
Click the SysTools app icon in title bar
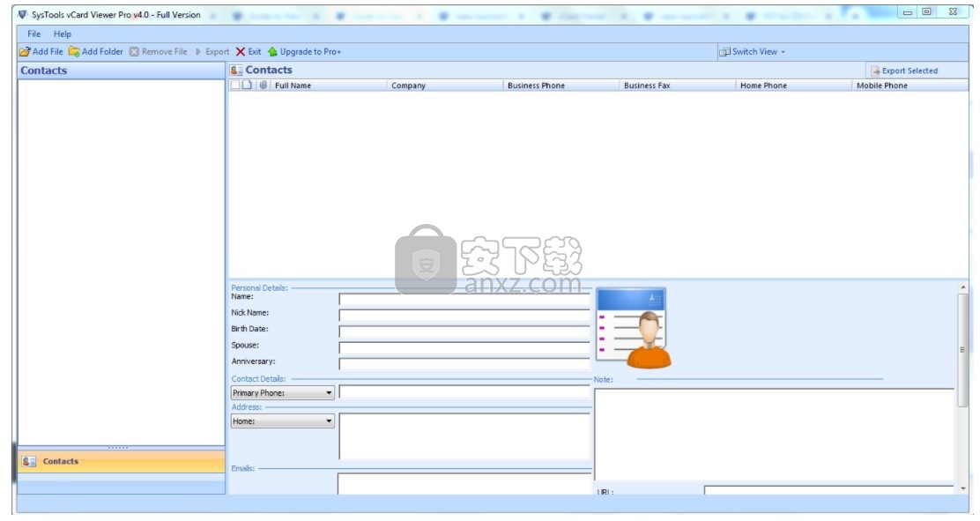tap(23, 14)
